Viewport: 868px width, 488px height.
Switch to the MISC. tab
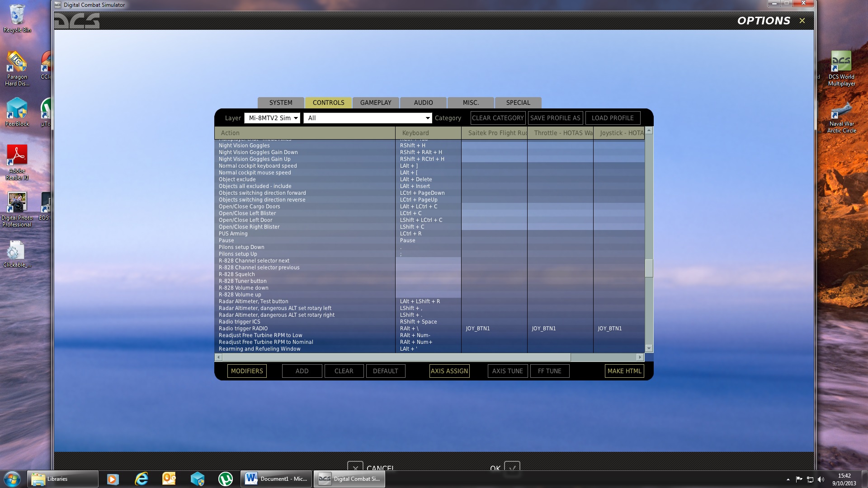coord(471,103)
